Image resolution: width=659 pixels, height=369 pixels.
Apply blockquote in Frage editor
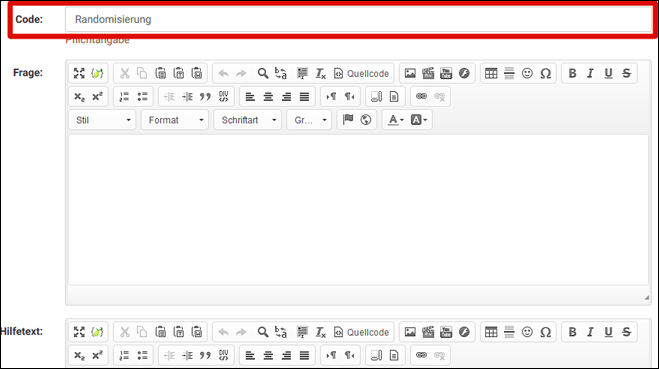coord(205,97)
